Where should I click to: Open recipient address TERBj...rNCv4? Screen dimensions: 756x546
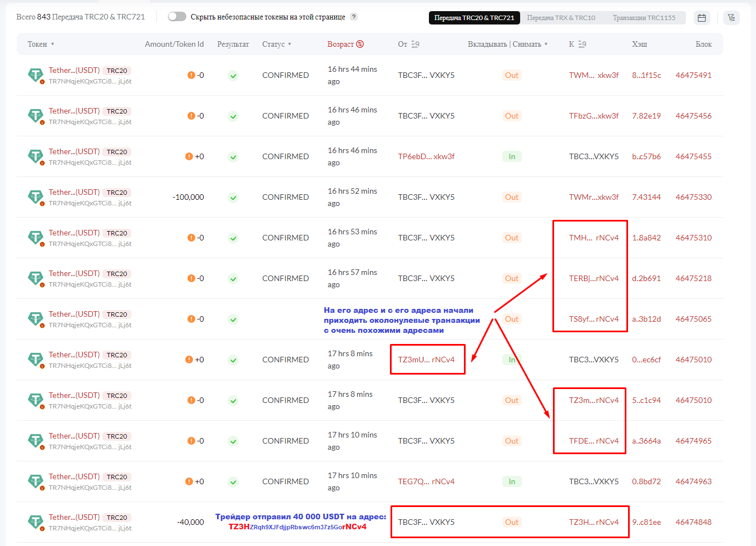(x=594, y=278)
